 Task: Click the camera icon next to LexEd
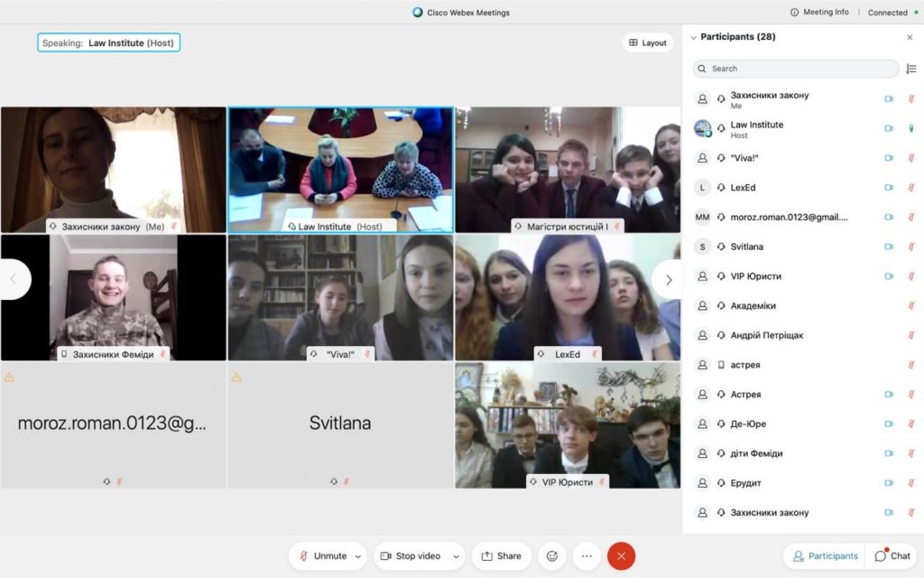(889, 188)
